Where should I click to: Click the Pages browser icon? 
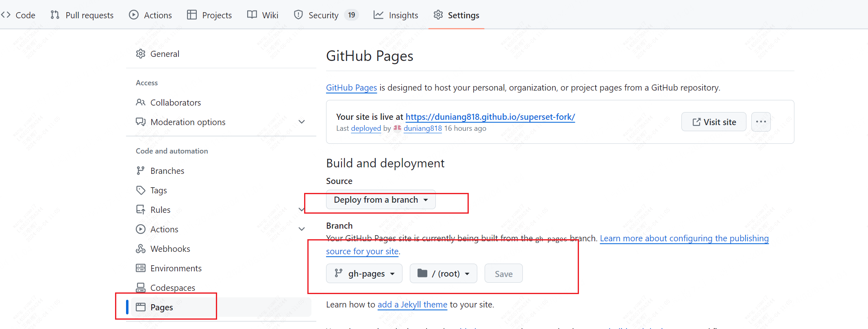pos(141,307)
